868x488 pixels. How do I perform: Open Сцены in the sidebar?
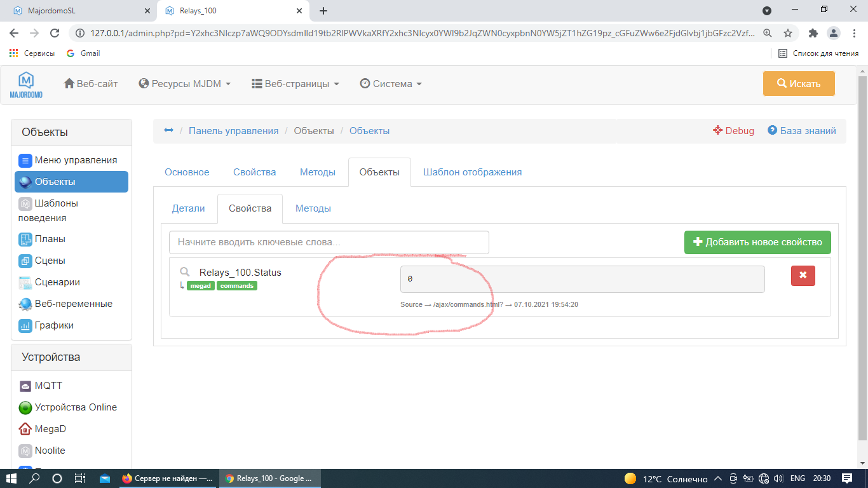42,261
